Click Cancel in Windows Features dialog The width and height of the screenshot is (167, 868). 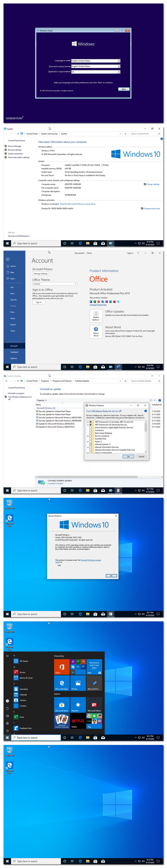click(x=141, y=457)
